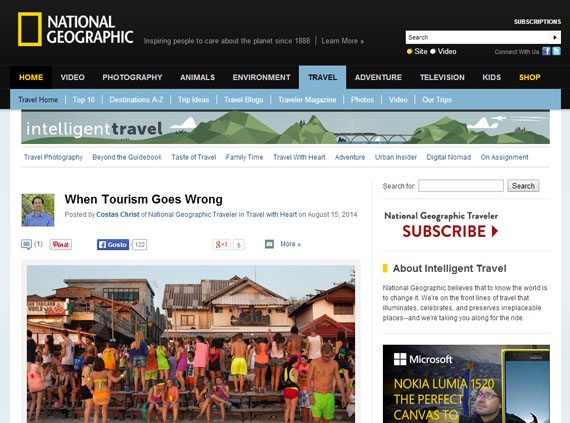Click the Search button beside Search for
570x423 pixels.
523,186
